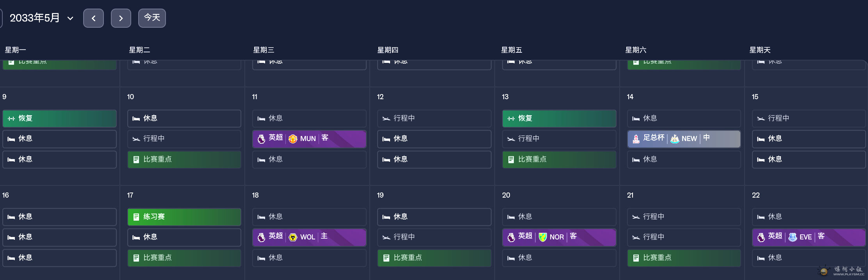Click Norwich crest on day 20 match
This screenshot has height=280, width=868.
tap(542, 237)
